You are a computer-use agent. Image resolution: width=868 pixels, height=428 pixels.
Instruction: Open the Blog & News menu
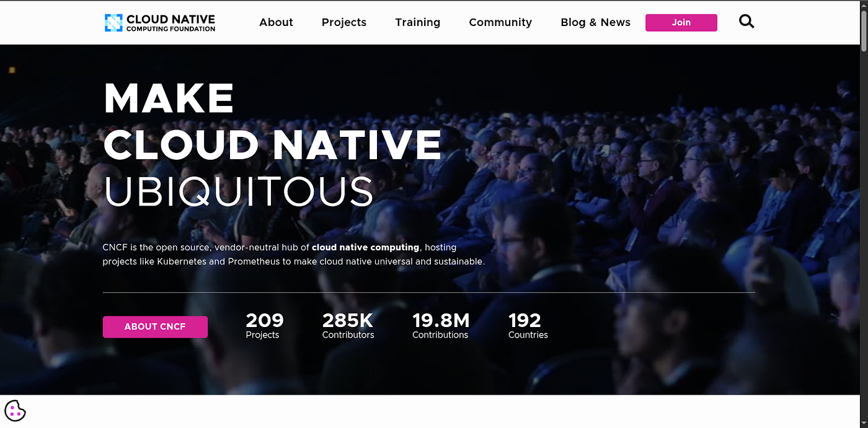tap(595, 22)
